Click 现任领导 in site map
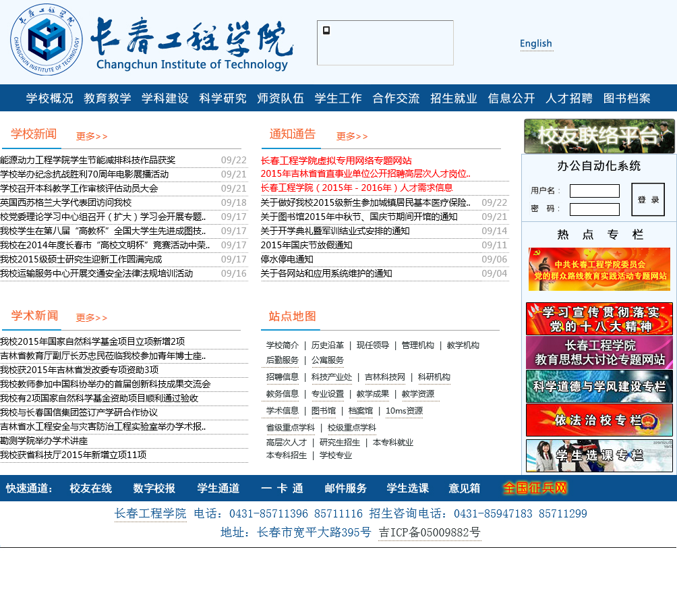 pyautogui.click(x=373, y=345)
